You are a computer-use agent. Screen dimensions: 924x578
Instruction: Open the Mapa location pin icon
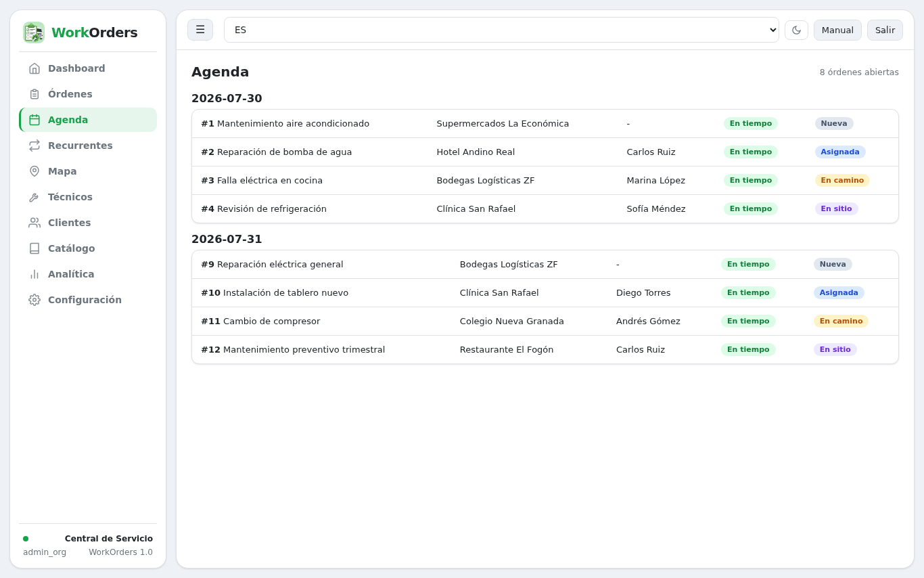(x=34, y=171)
